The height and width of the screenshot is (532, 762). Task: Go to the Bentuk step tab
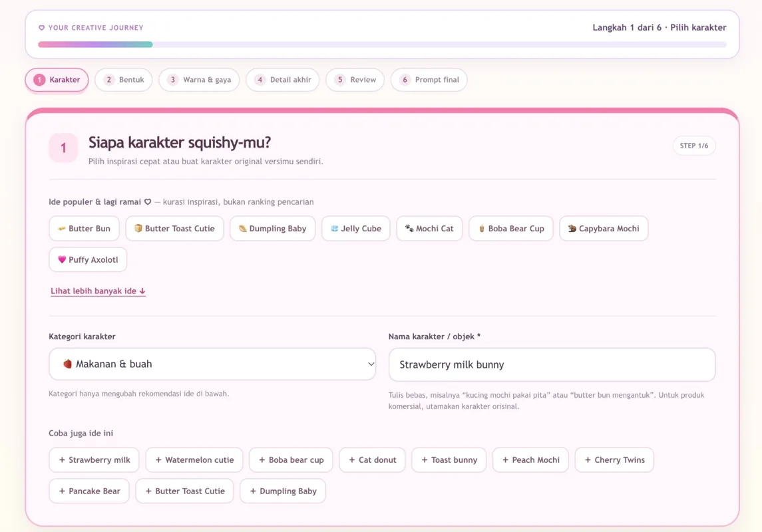(x=123, y=80)
